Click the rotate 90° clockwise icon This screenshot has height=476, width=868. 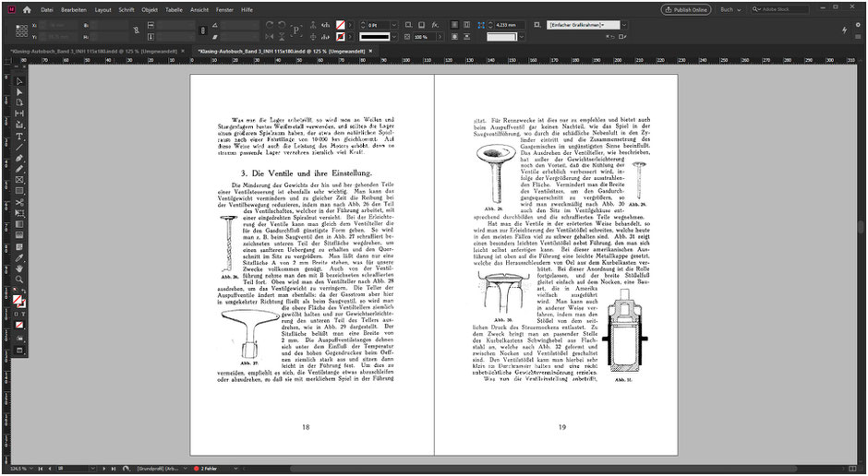click(270, 26)
